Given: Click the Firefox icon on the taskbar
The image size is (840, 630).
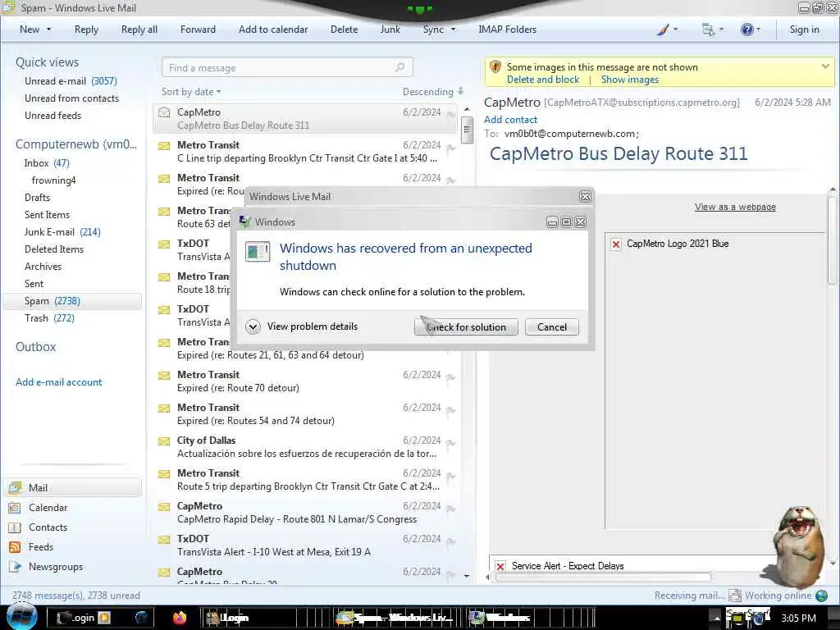Looking at the screenshot, I should pyautogui.click(x=180, y=618).
